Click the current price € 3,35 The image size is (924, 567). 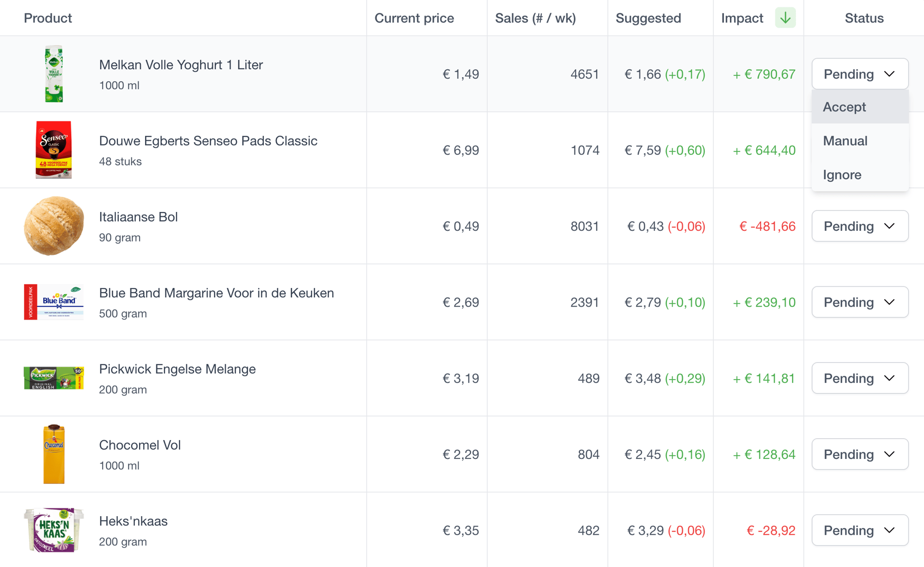point(461,531)
